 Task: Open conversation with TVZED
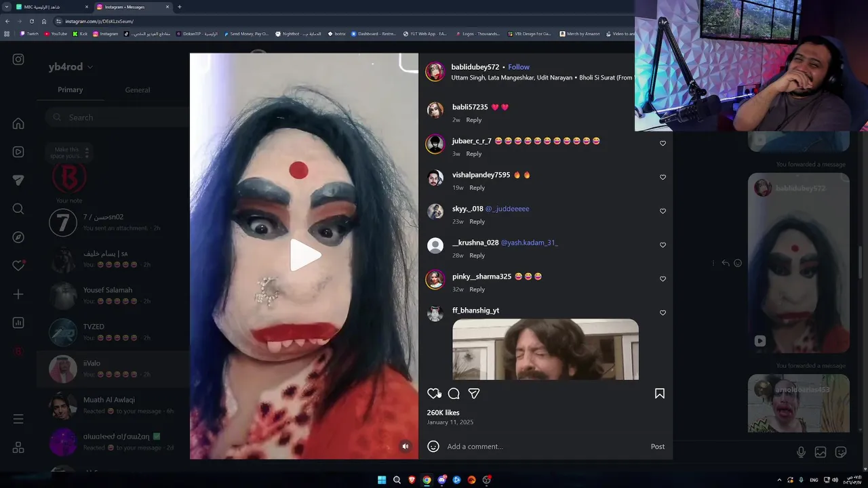click(113, 332)
